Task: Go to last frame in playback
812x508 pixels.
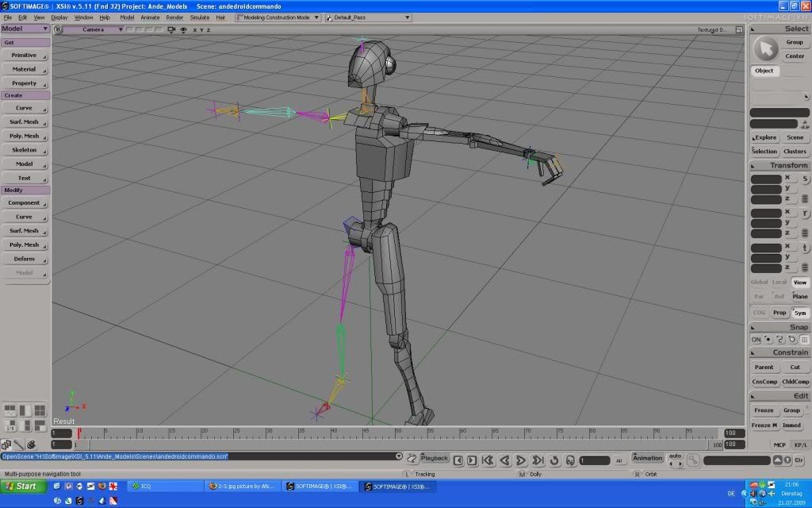Action: coord(538,460)
